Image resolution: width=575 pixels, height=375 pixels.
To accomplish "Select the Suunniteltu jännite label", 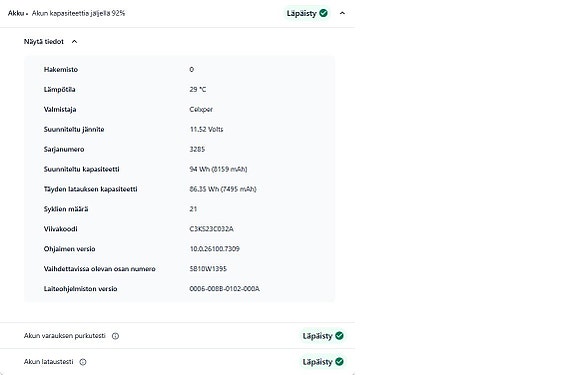I will (74, 129).
